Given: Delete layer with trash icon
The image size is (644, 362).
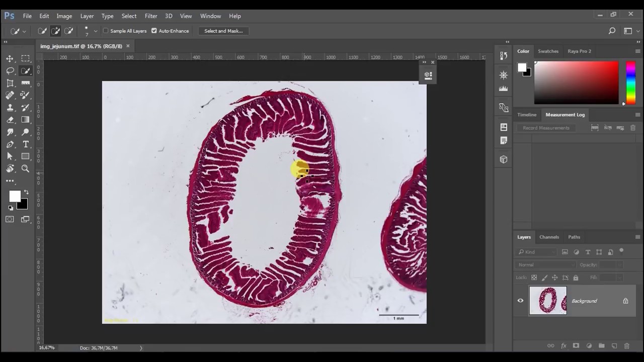Looking at the screenshot, I should click(626, 346).
